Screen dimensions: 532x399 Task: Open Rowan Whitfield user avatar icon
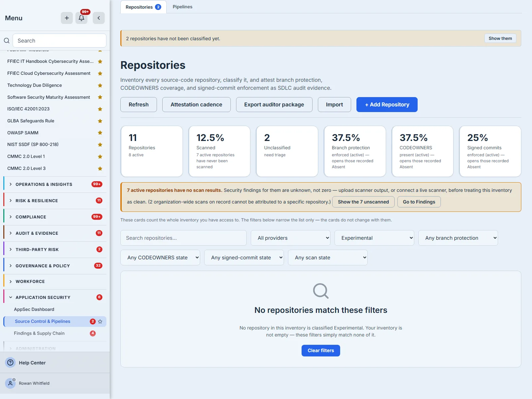click(x=10, y=383)
